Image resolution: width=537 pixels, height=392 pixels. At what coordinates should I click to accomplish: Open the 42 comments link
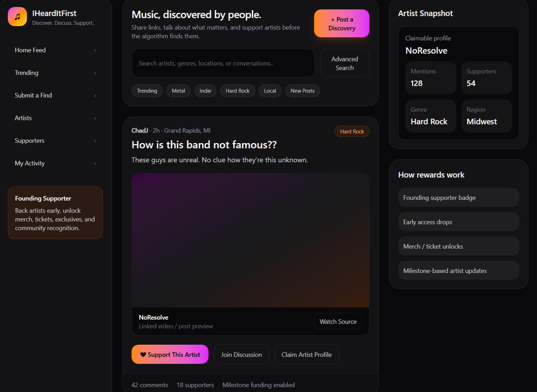coord(150,385)
